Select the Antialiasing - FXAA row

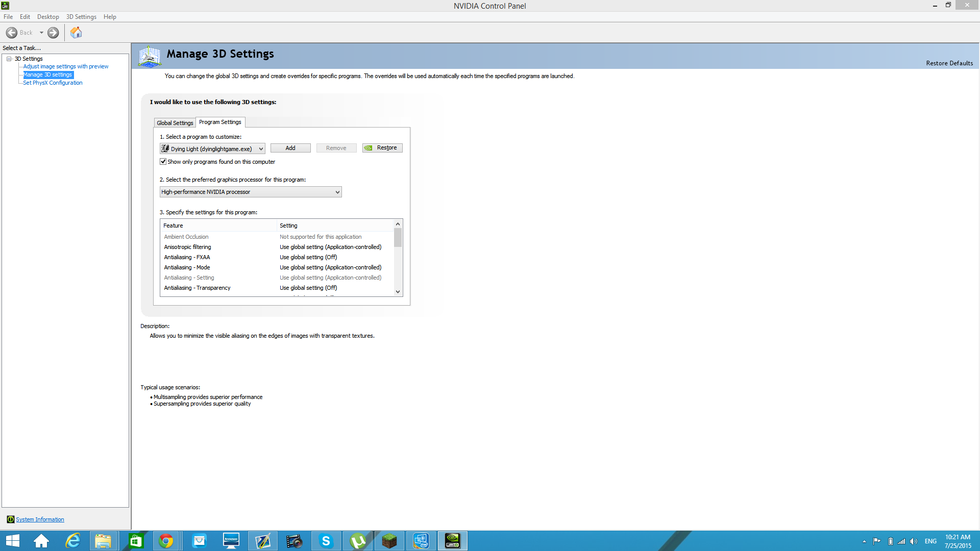click(187, 257)
